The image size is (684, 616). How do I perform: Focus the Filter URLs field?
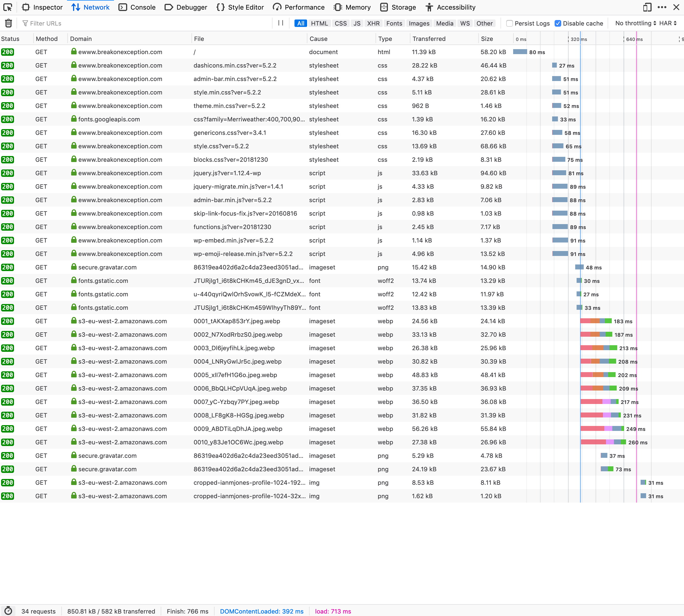point(146,23)
